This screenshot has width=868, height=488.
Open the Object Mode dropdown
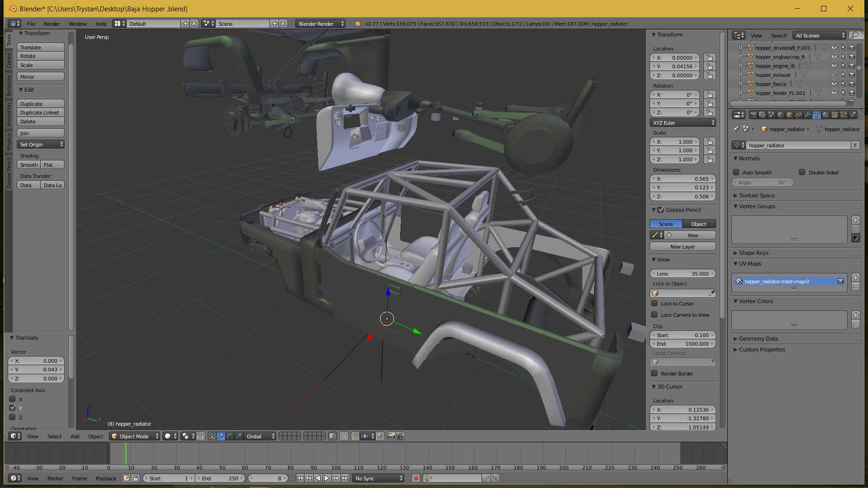(135, 436)
